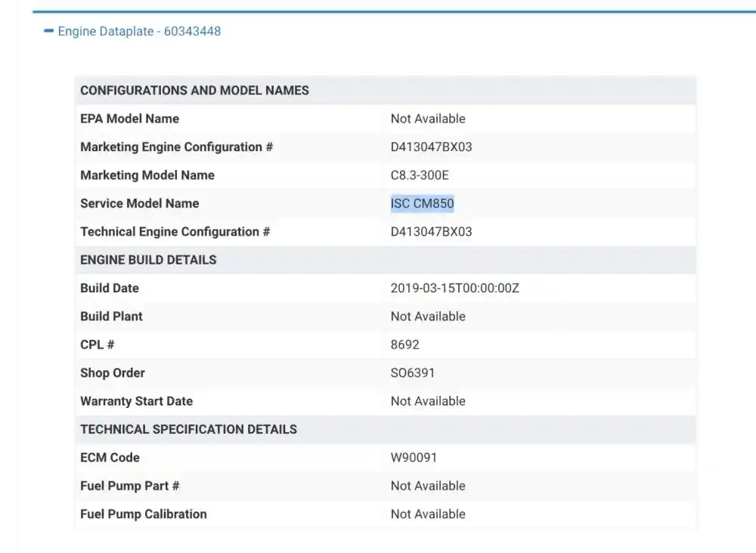Click the Fuel Pump Part # label
This screenshot has height=553, width=756.
click(130, 486)
